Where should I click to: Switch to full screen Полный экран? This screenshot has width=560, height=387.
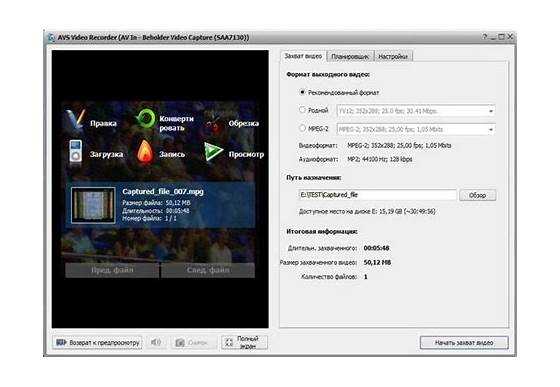point(244,342)
